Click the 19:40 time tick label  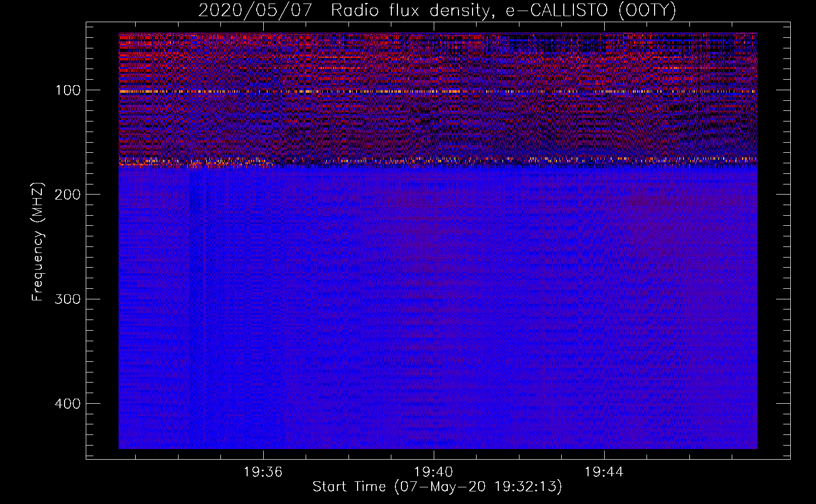[433, 472]
